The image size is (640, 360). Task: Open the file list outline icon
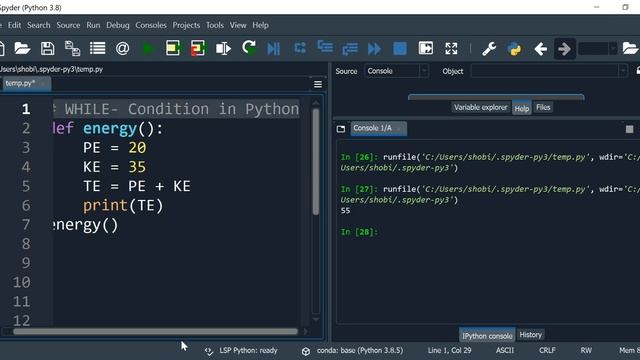coord(98,49)
